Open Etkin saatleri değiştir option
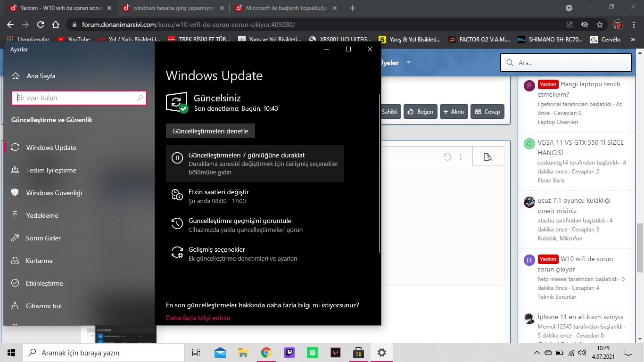This screenshot has width=644, height=362. pos(255,196)
